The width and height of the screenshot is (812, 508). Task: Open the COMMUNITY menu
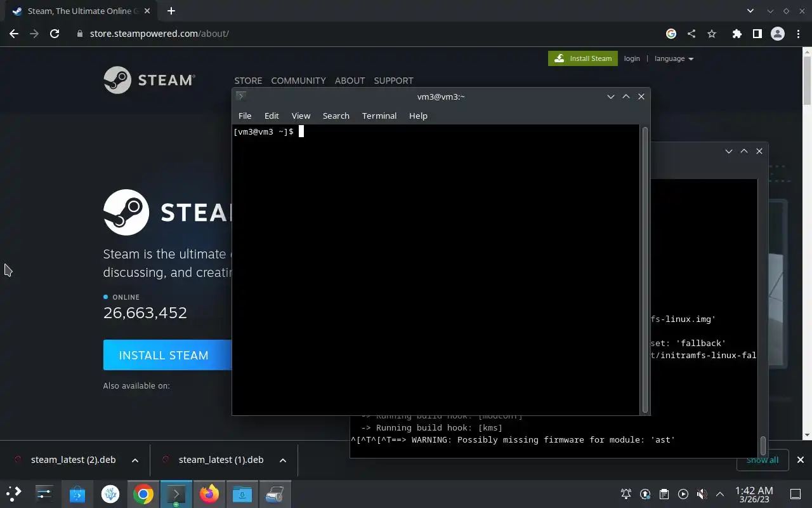click(298, 81)
